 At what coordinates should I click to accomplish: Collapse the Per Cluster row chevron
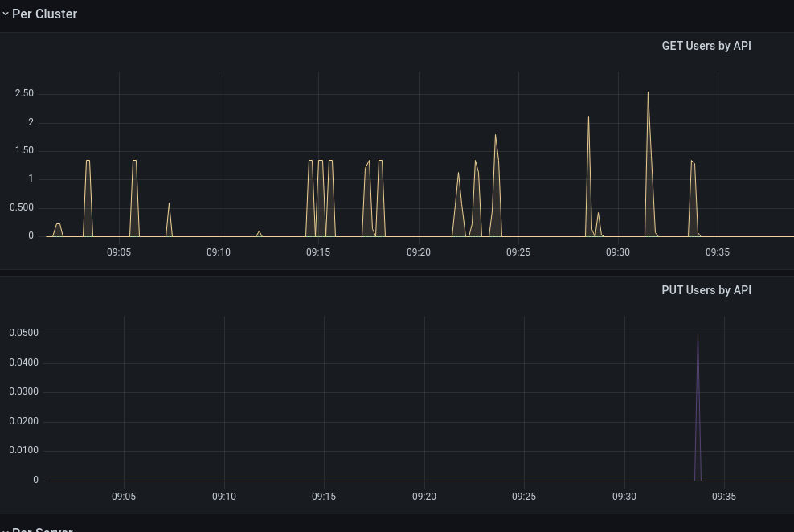click(x=6, y=14)
